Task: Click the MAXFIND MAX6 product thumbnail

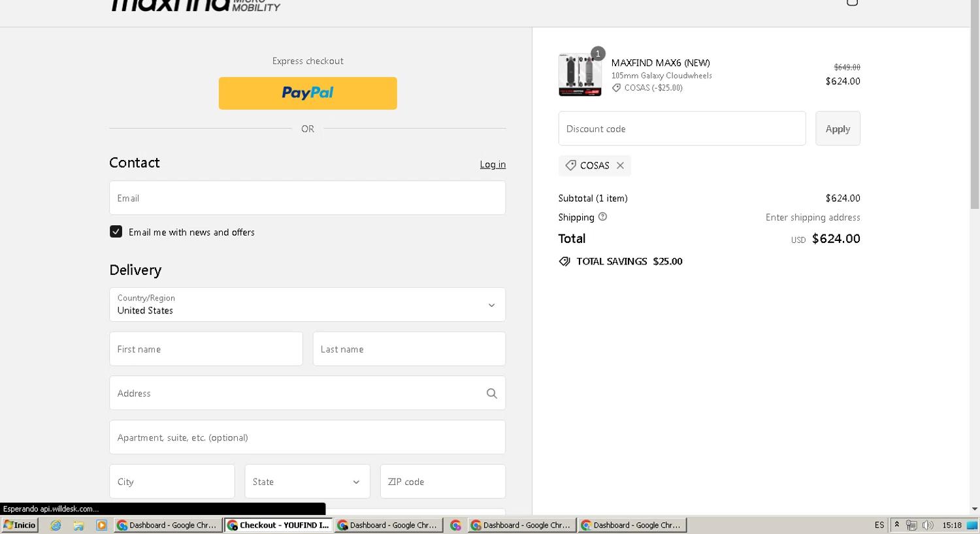Action: click(580, 75)
